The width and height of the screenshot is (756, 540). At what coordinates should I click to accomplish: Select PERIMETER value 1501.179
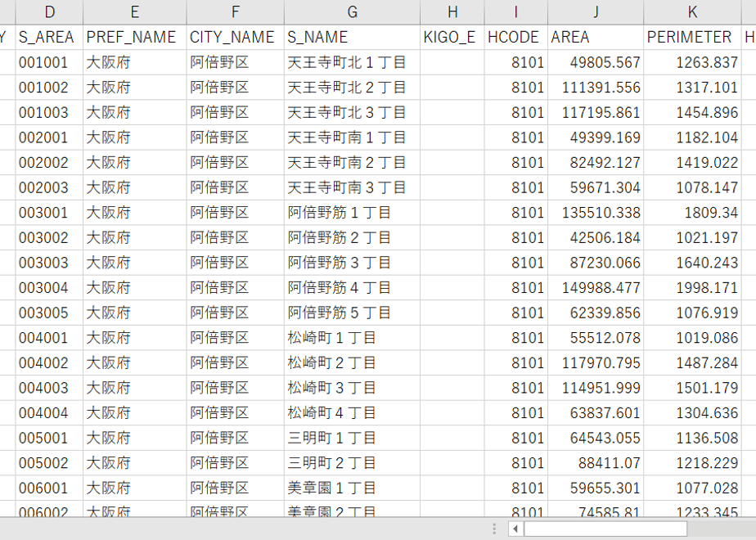[692, 388]
